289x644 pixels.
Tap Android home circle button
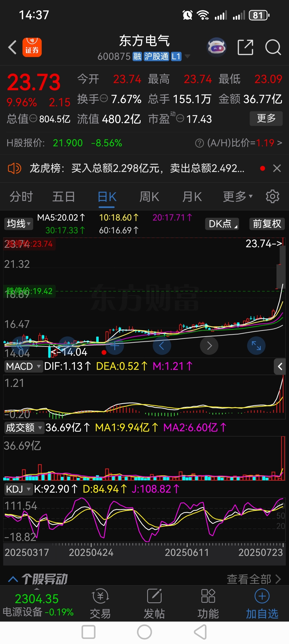pyautogui.click(x=144, y=632)
